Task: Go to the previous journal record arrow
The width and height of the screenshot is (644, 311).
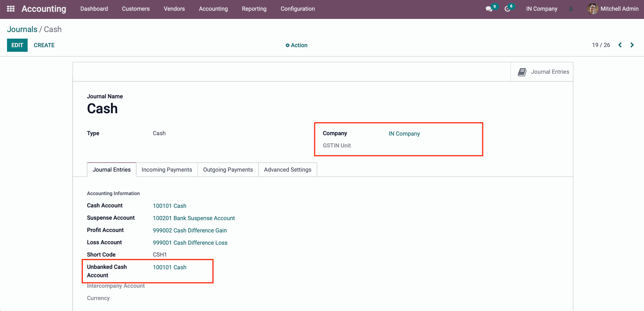Action: 620,45
